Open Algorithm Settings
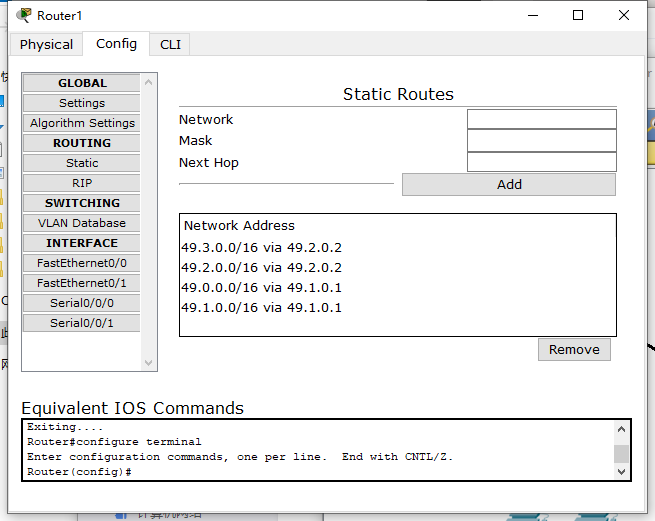The image size is (655, 521). 82,123
